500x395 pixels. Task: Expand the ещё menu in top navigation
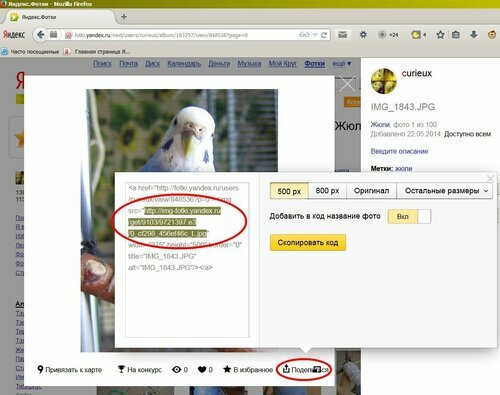tap(342, 63)
